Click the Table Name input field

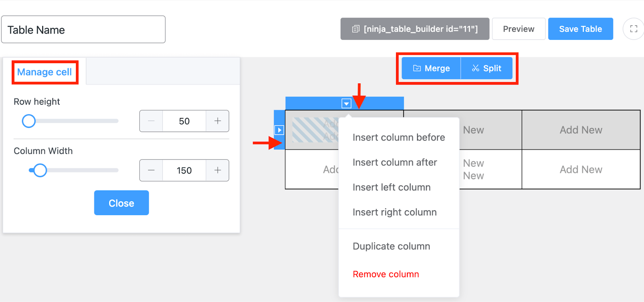(83, 30)
